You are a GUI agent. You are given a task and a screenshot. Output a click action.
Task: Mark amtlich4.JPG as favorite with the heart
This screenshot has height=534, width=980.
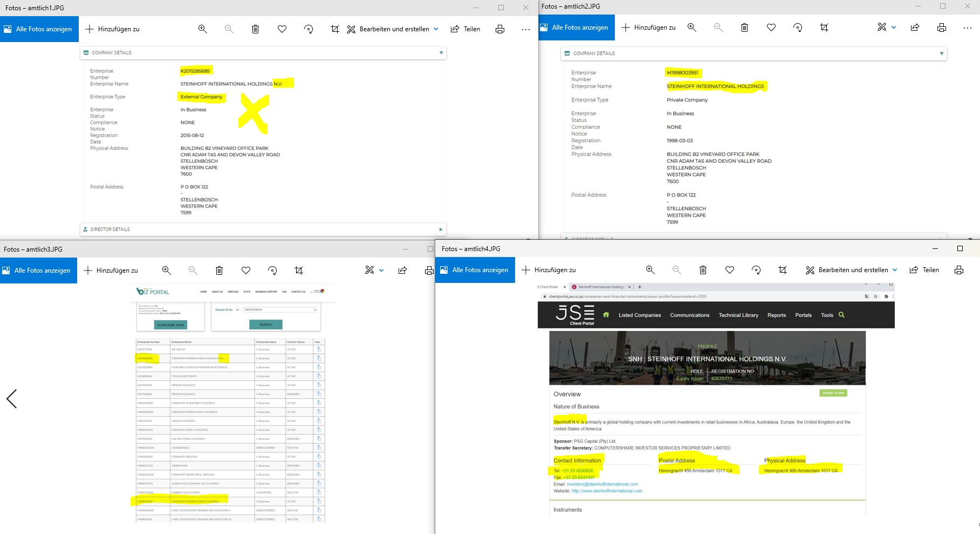coord(730,270)
